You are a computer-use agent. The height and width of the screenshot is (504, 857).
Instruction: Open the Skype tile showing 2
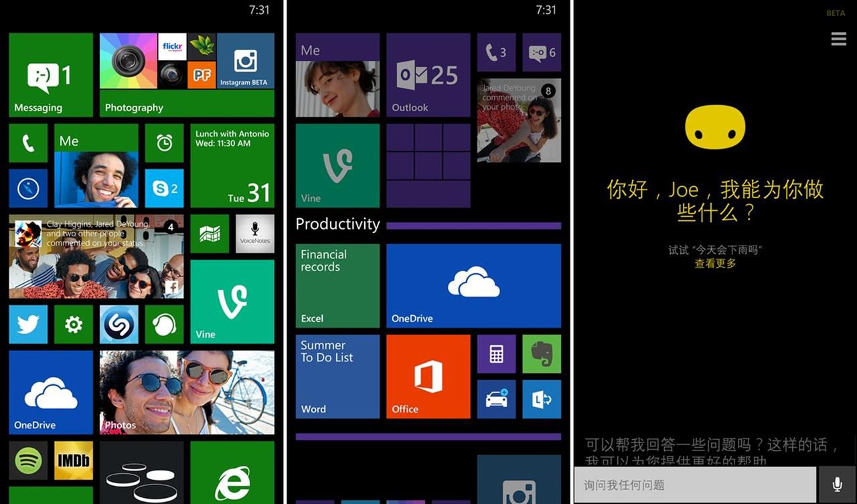(164, 188)
